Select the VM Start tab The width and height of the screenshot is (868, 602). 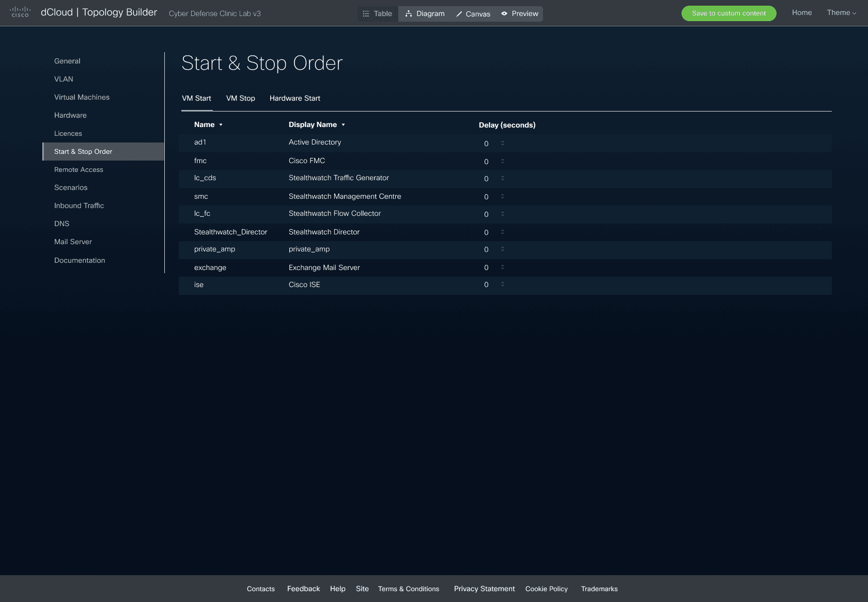point(196,98)
